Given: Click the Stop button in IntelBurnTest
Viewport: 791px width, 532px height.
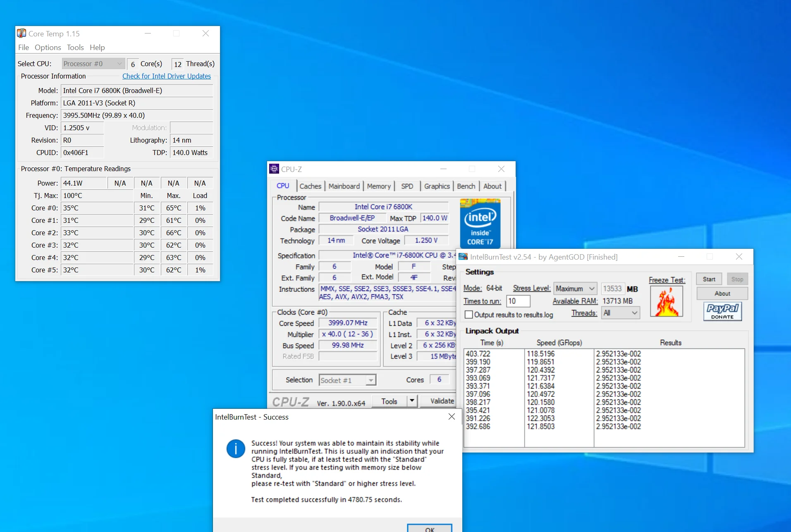Looking at the screenshot, I should 737,279.
